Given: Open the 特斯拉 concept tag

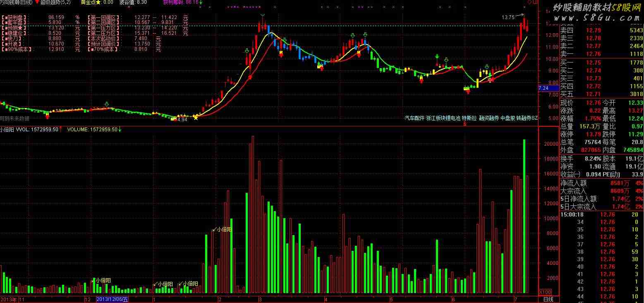Looking at the screenshot, I should tap(469, 118).
